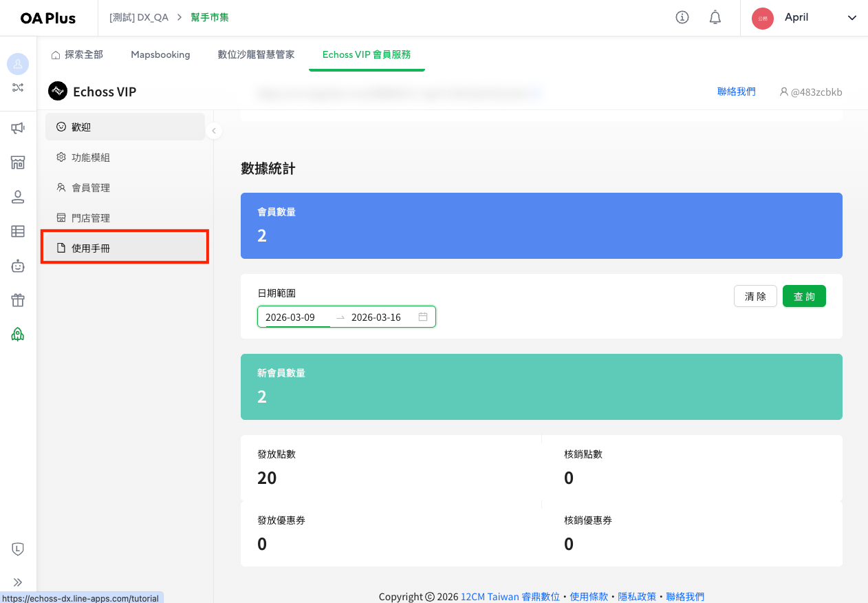Screen dimensions: 868x603
Task: Click the shuffle switch-account icon
Action: tap(18, 87)
